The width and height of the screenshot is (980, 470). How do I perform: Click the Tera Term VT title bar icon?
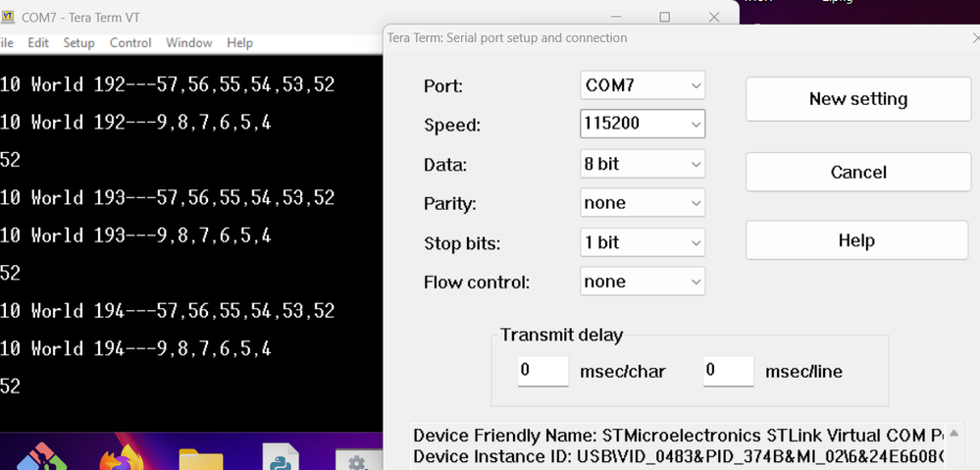pos(8,18)
